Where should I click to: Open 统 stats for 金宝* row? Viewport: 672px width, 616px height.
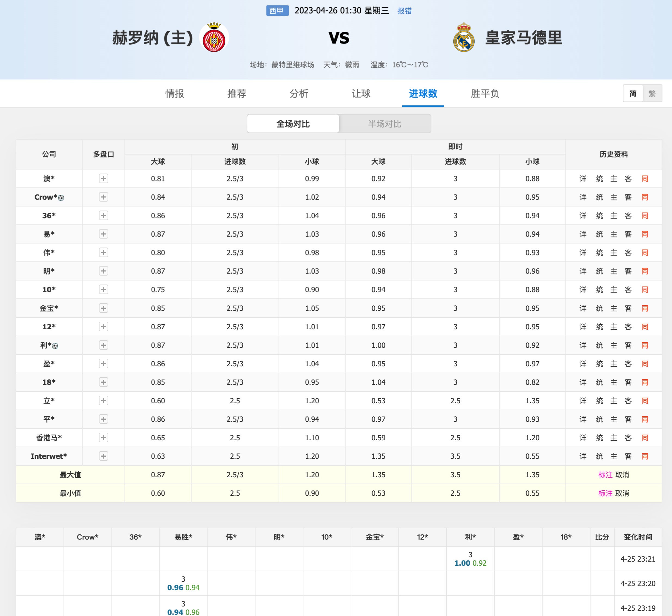click(600, 308)
